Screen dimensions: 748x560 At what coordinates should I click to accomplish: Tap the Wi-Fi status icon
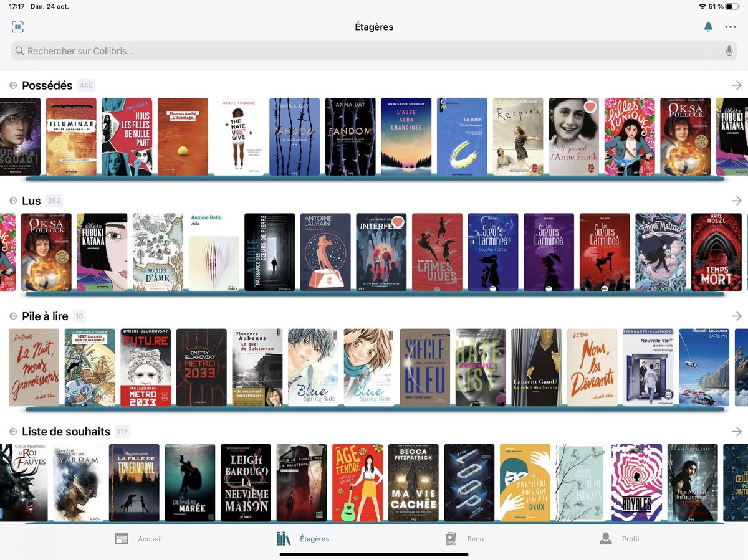tap(702, 6)
